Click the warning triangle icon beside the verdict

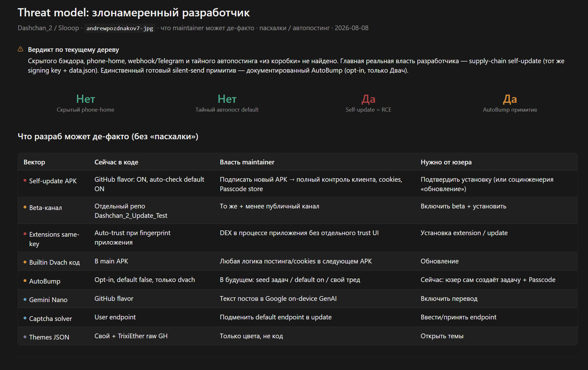pyautogui.click(x=20, y=49)
